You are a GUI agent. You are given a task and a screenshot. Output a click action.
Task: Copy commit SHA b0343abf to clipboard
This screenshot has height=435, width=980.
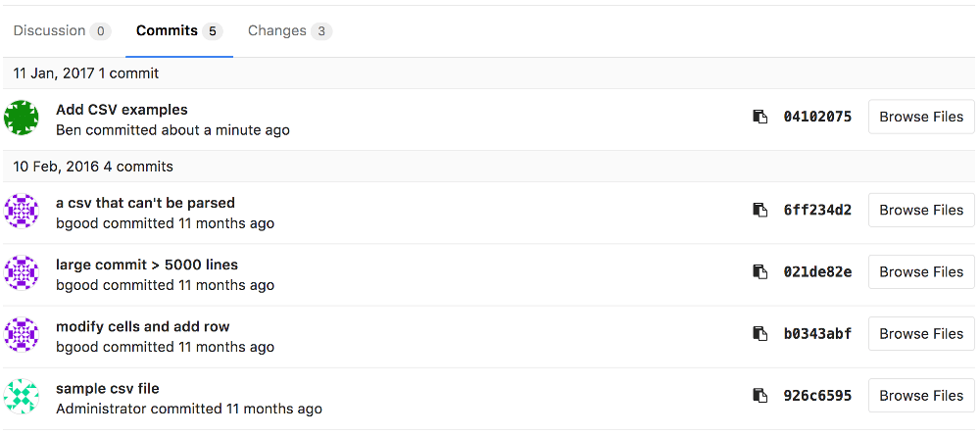point(759,333)
